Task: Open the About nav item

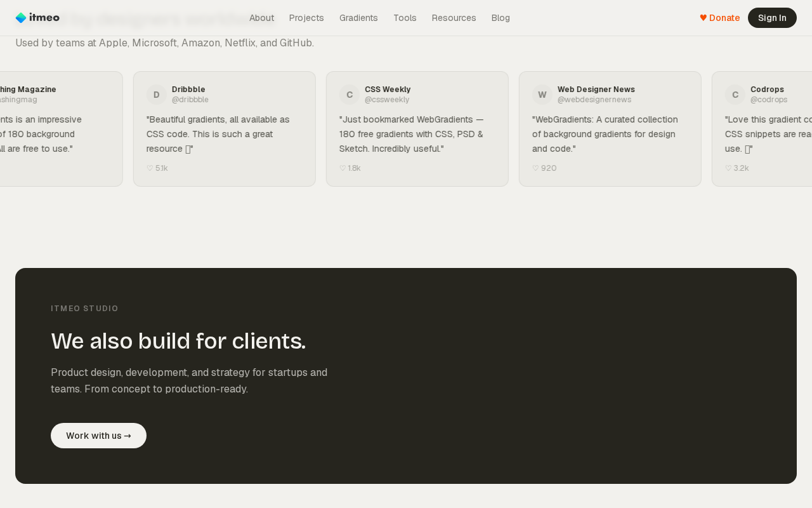Action: (x=261, y=18)
